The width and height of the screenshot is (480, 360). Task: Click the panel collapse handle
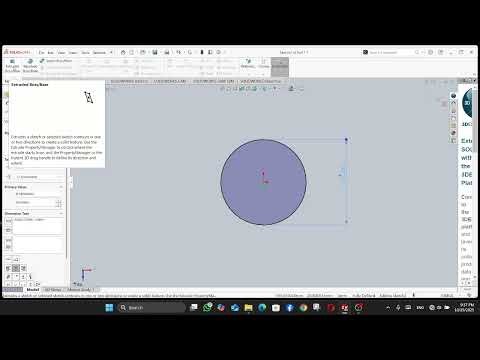point(70,182)
